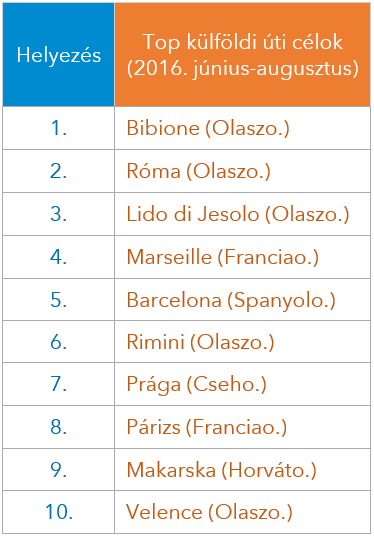Click the Top külföldi úti célok header
This screenshot has height=538, width=374.
(243, 55)
